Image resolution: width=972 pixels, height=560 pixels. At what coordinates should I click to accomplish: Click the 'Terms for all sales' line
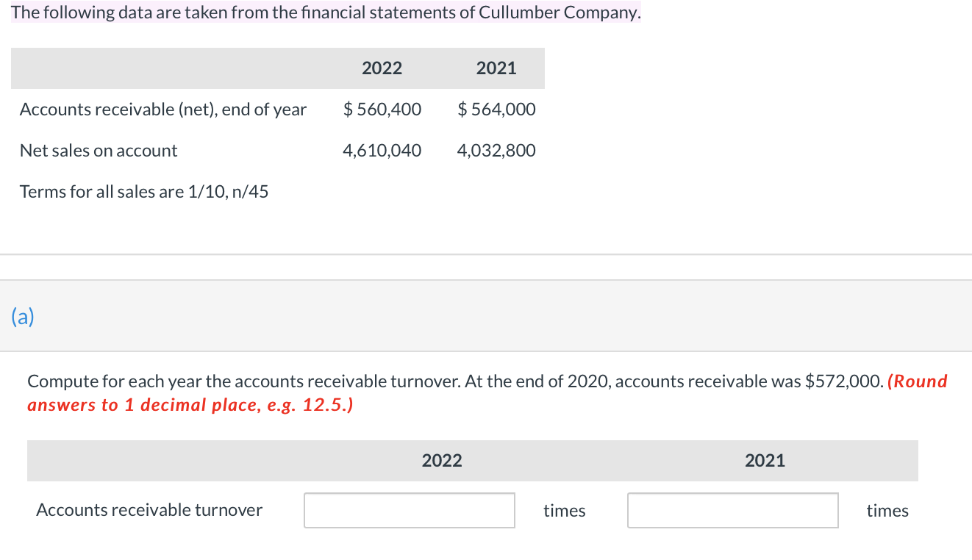[x=144, y=192]
